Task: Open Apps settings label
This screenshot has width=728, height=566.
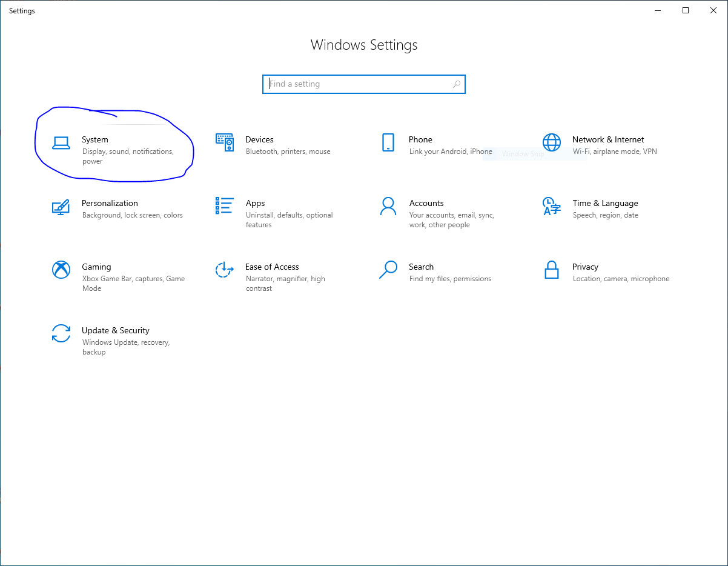Action: click(x=255, y=203)
